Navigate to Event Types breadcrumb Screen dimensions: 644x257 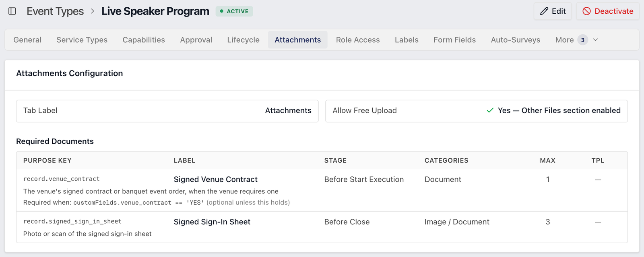pos(55,11)
